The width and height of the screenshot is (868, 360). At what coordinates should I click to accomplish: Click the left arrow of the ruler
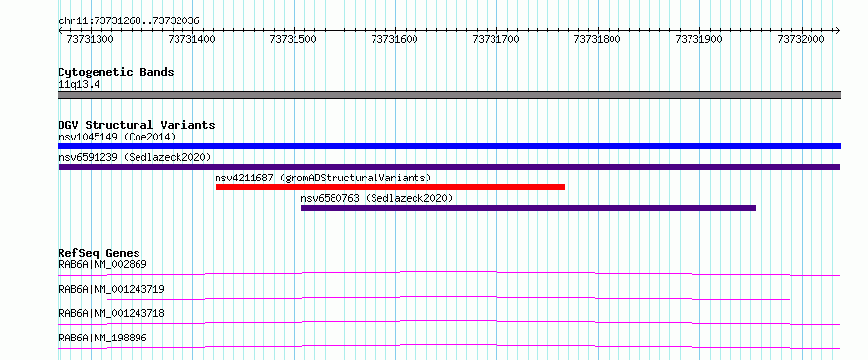[x=60, y=30]
